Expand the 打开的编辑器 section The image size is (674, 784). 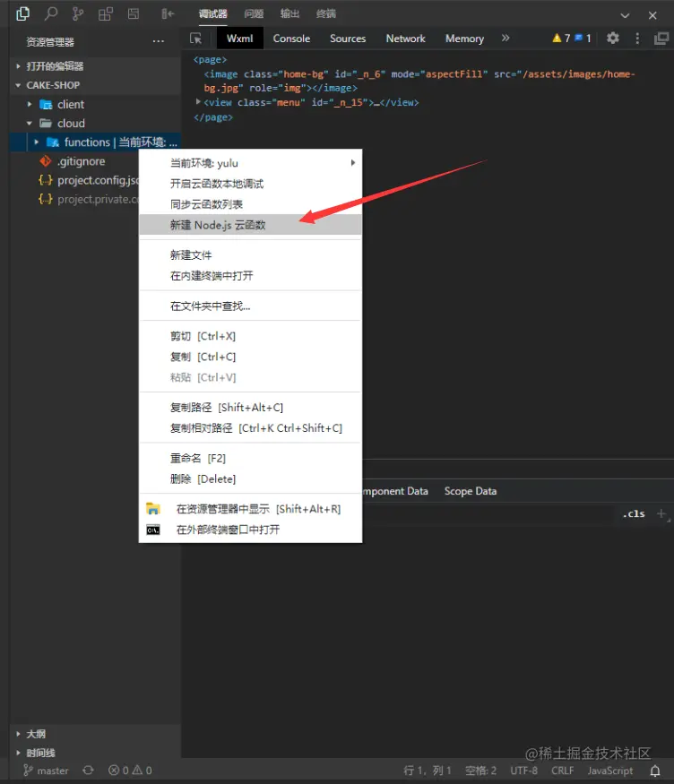click(x=95, y=66)
